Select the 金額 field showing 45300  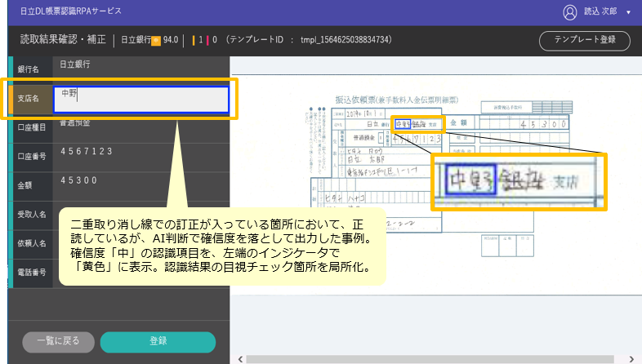tap(140, 181)
